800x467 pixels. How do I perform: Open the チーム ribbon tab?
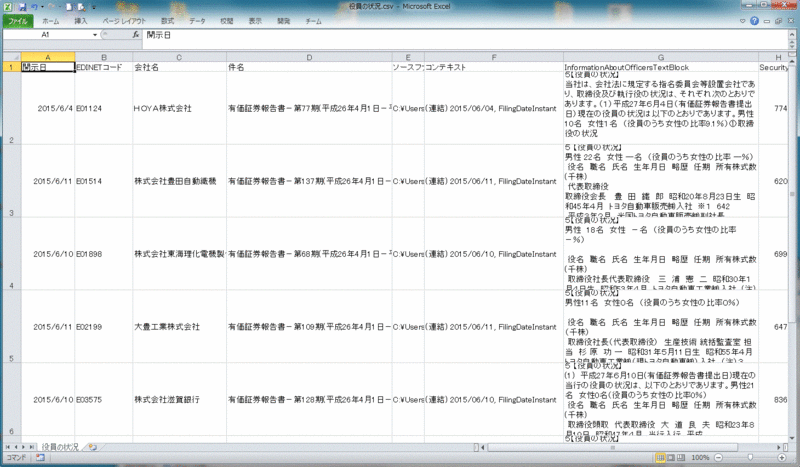point(313,21)
